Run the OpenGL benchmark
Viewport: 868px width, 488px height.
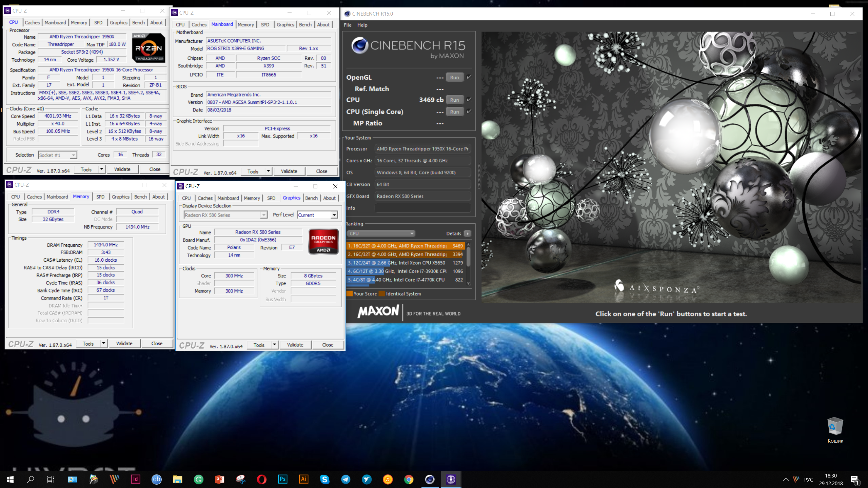point(455,77)
